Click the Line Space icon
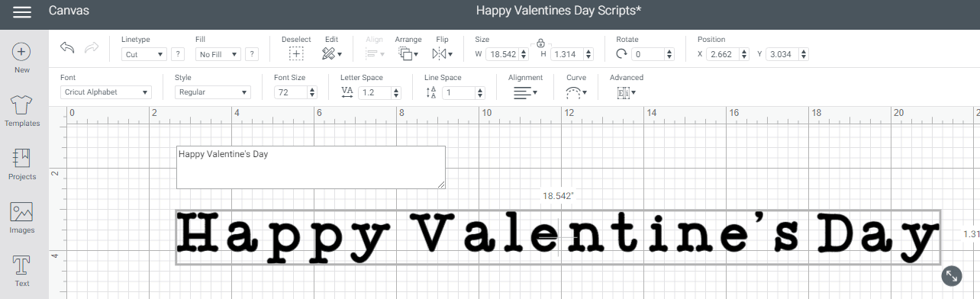The width and height of the screenshot is (980, 299). click(431, 92)
